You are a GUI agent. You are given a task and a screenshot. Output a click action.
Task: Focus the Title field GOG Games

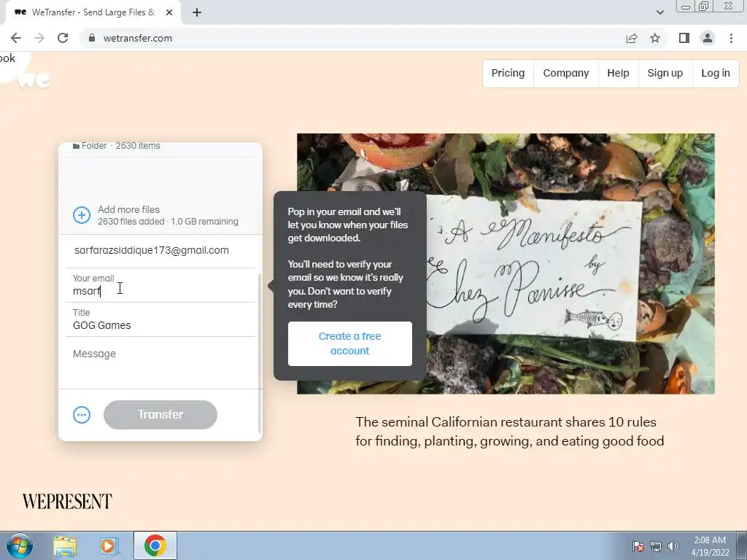click(160, 319)
